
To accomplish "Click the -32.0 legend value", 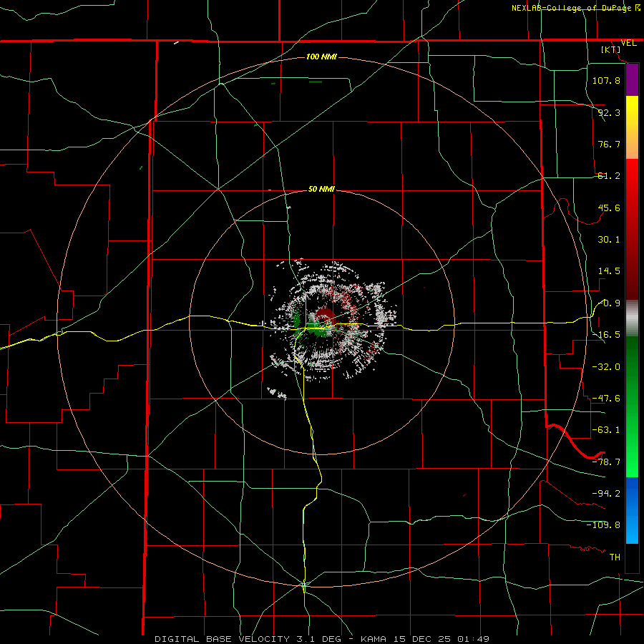I will click(606, 366).
